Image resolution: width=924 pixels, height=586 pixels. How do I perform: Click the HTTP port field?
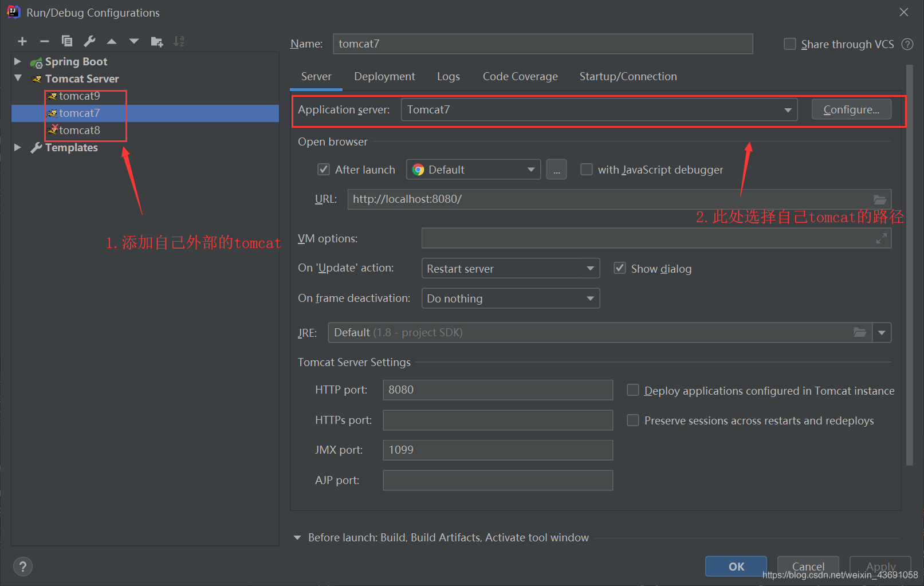pos(498,390)
